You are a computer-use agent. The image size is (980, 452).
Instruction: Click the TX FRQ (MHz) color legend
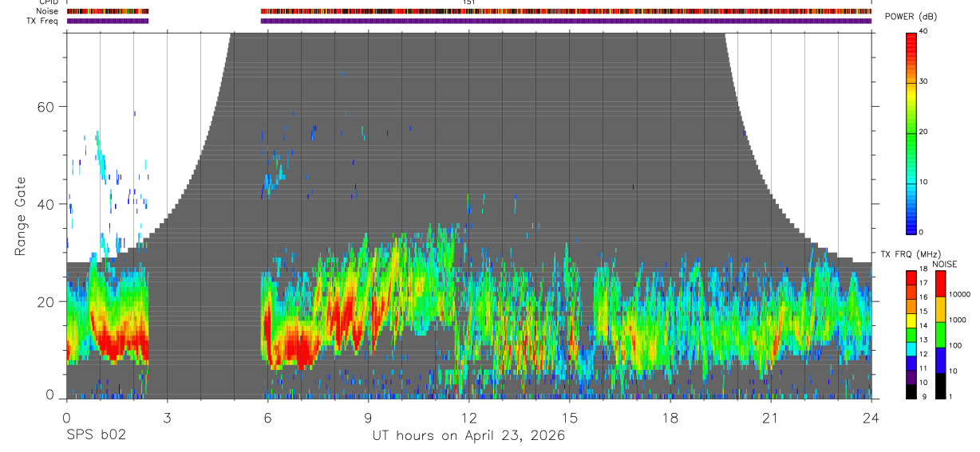click(x=911, y=335)
